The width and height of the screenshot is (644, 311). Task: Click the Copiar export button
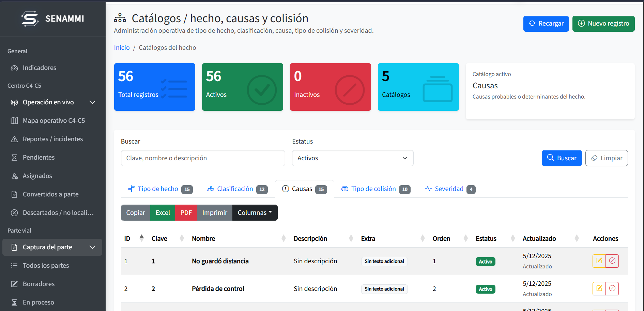136,213
